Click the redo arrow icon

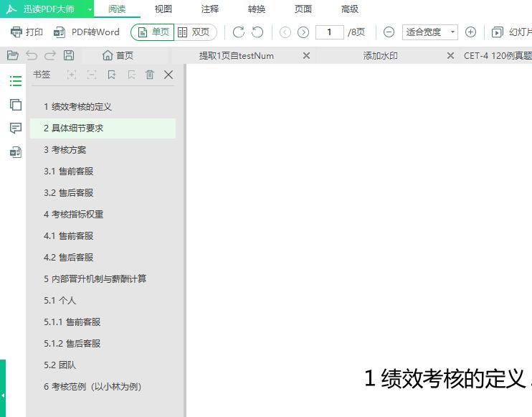click(50, 55)
